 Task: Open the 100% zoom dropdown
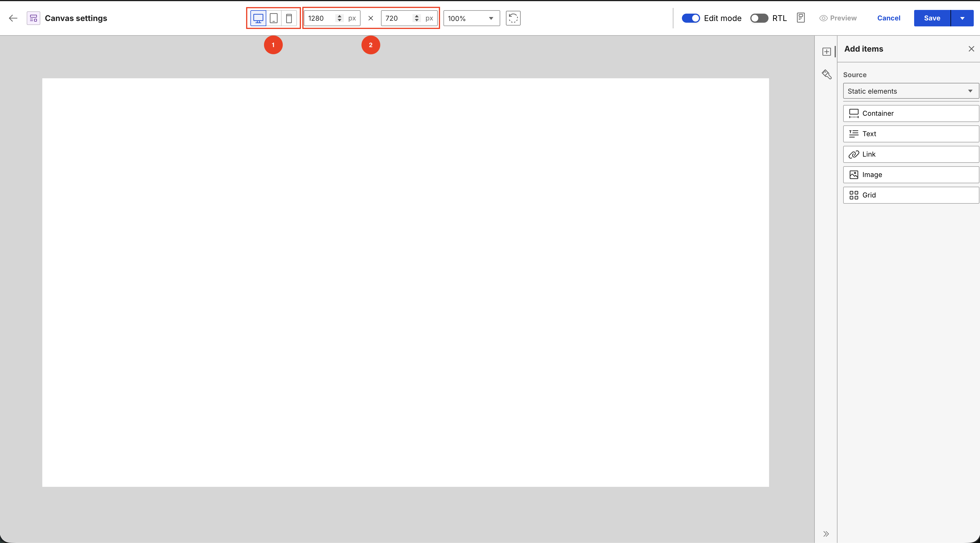[x=471, y=18]
